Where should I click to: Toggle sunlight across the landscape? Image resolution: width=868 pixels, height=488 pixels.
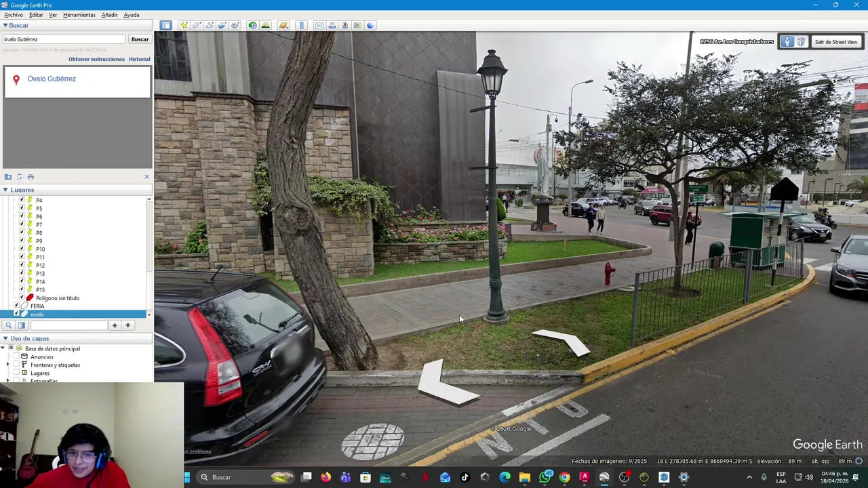[265, 25]
